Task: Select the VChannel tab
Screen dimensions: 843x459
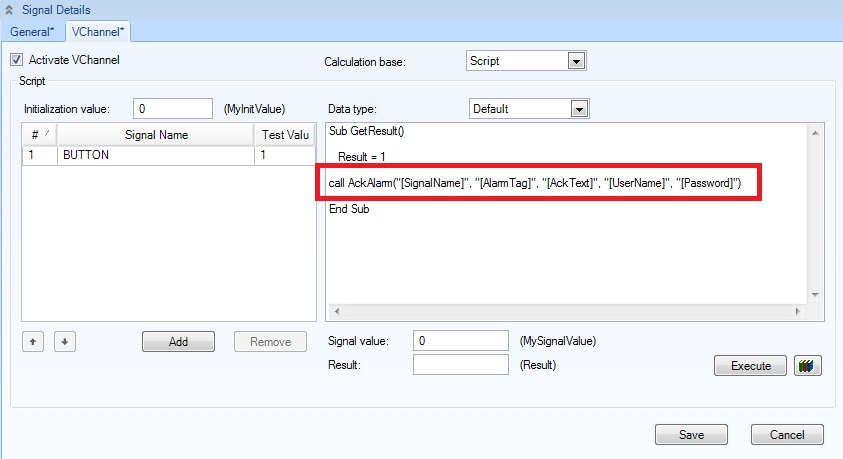Action: tap(98, 31)
